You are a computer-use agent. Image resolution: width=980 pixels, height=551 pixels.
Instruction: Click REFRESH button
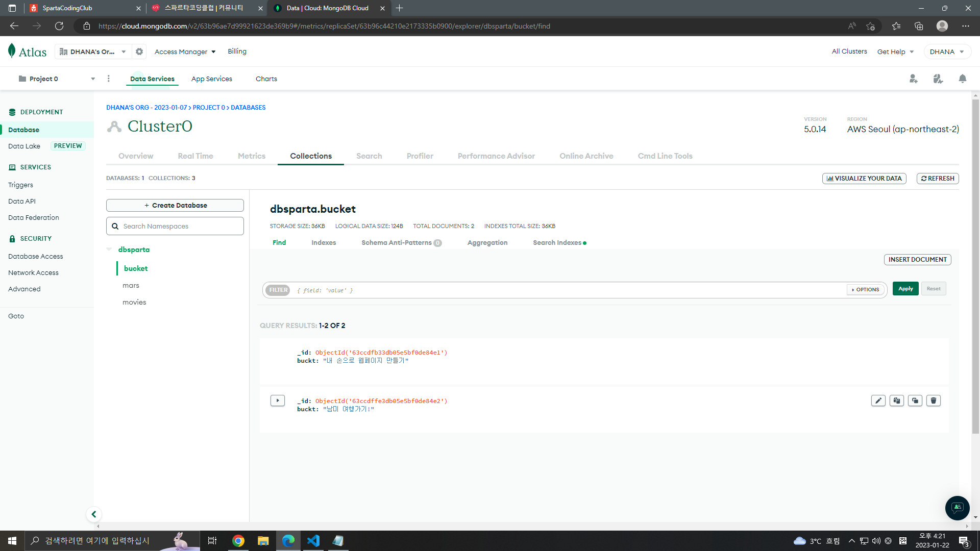(x=938, y=178)
